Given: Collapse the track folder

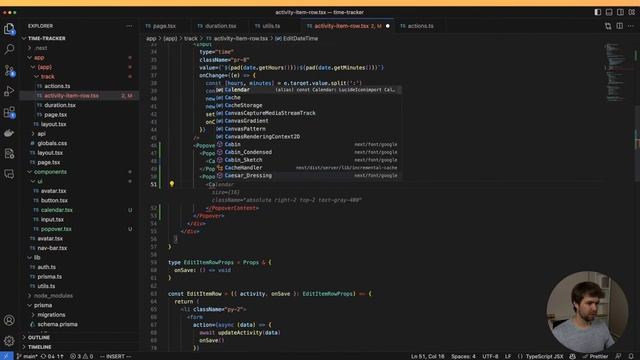Looking at the screenshot, I should (47, 77).
